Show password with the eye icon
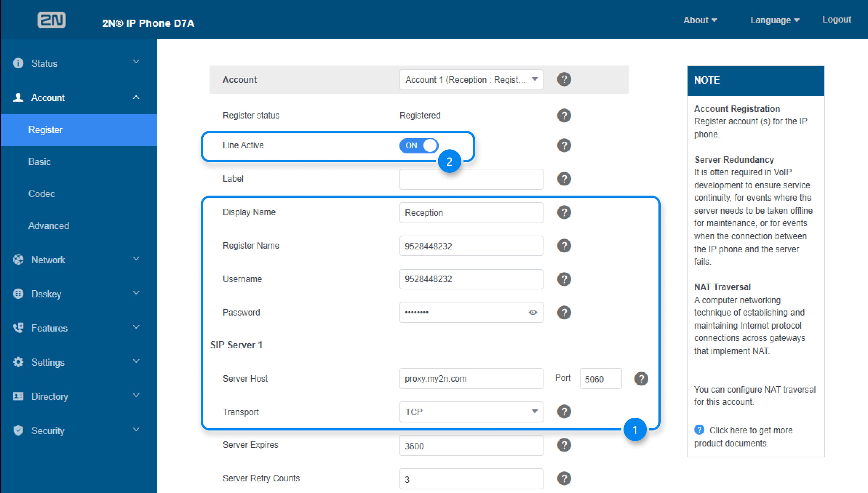Screen dimensions: 868x493 tap(533, 312)
